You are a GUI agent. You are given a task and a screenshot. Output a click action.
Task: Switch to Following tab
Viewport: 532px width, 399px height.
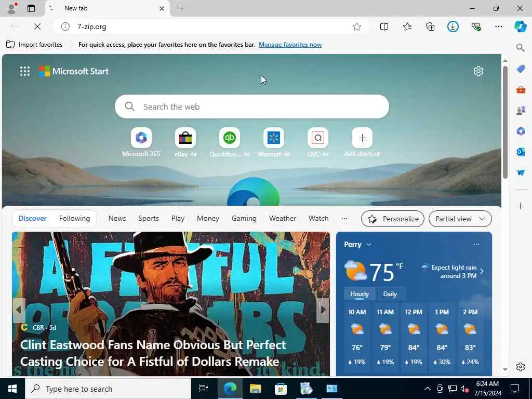coord(75,219)
